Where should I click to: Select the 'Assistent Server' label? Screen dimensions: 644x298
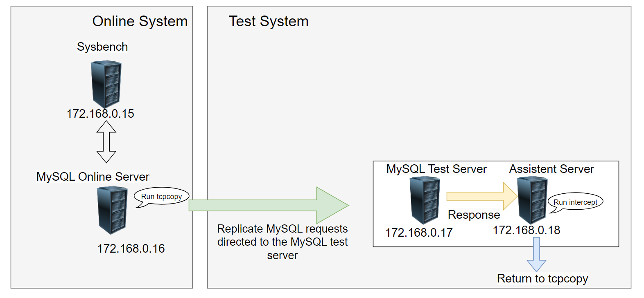coord(551,169)
